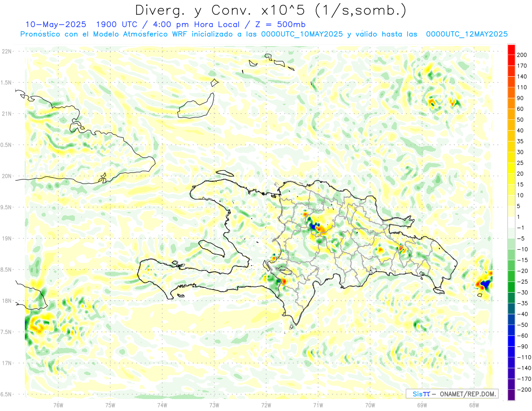532x411 pixels.
Task: Click the "72W" longitude label
Action: pyautogui.click(x=266, y=404)
